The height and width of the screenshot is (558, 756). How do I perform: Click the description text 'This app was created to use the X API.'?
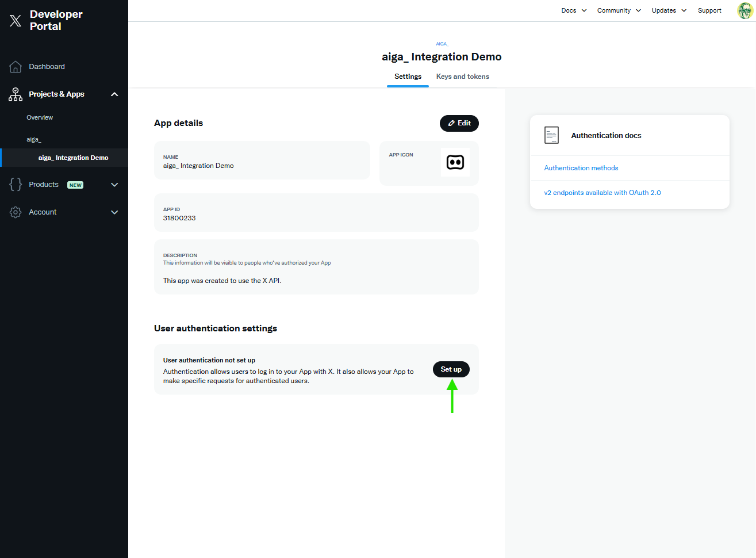pyautogui.click(x=222, y=281)
